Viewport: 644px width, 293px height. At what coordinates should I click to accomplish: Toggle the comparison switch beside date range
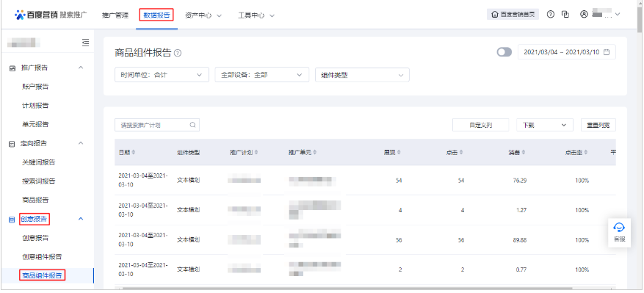pyautogui.click(x=504, y=52)
